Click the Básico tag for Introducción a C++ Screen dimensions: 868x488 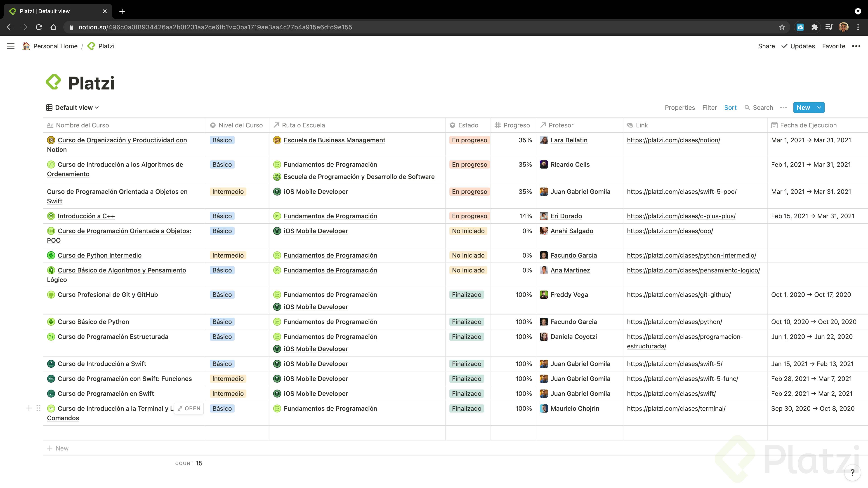pos(222,216)
